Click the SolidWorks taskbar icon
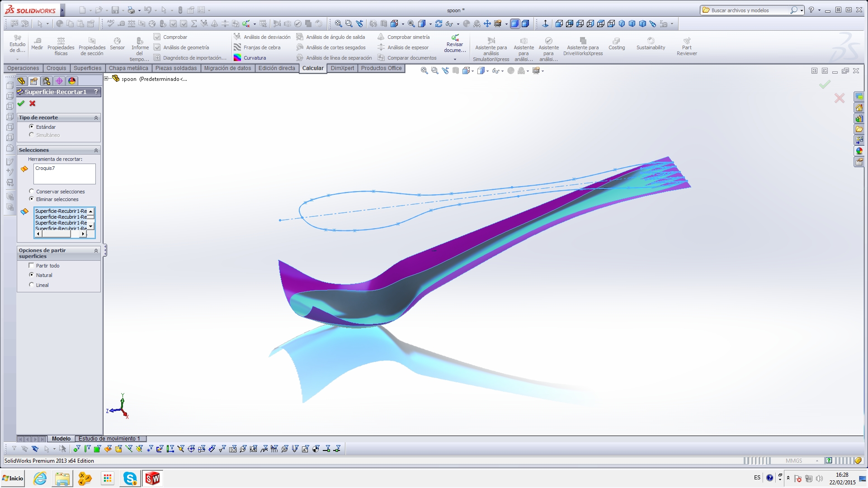 [152, 478]
